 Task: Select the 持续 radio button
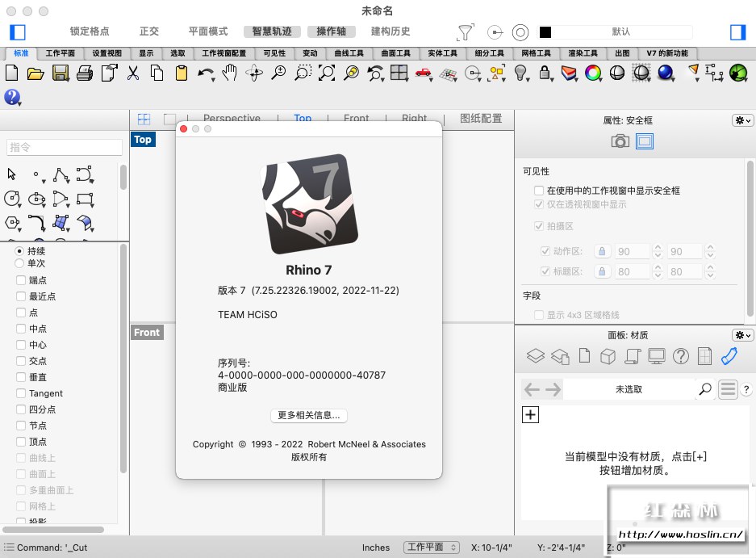click(19, 250)
